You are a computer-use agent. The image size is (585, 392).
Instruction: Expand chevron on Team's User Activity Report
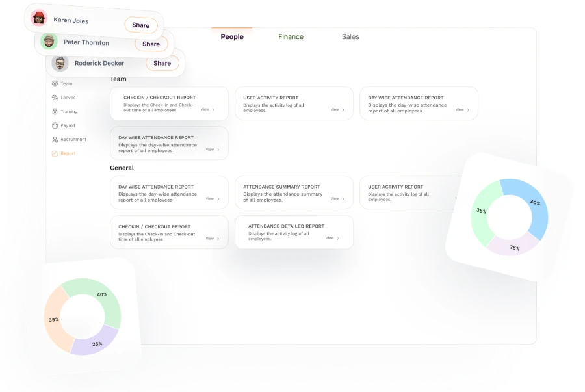click(343, 110)
